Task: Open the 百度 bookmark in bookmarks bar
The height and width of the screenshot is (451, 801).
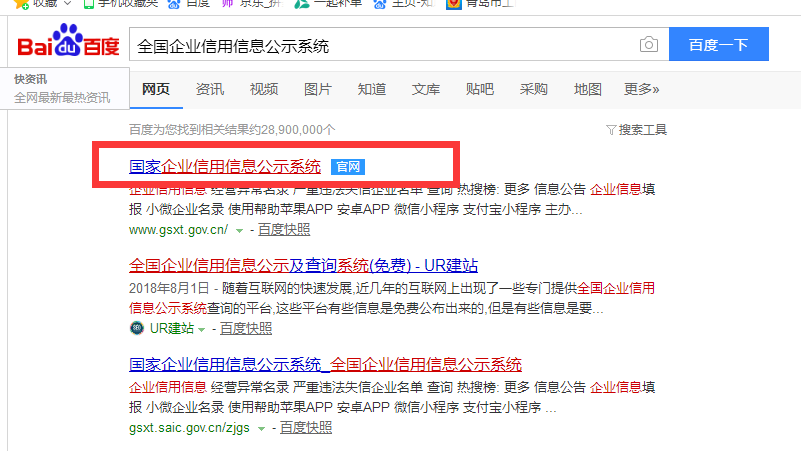Action: click(189, 4)
